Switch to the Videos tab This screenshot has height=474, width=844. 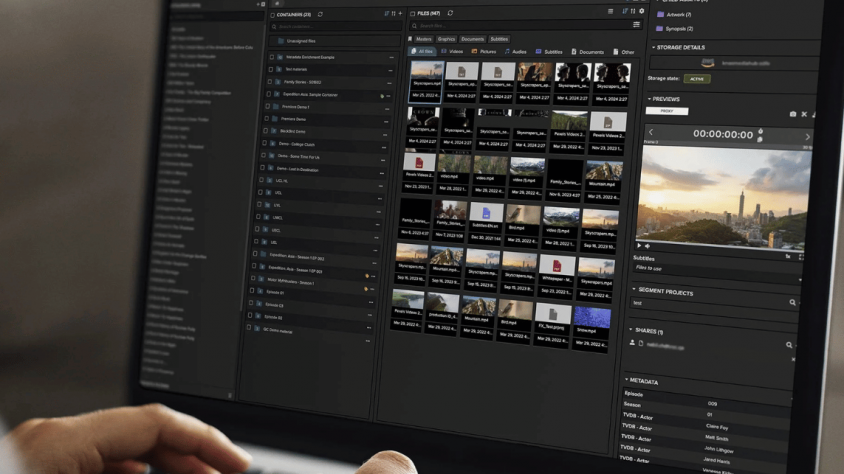click(452, 52)
